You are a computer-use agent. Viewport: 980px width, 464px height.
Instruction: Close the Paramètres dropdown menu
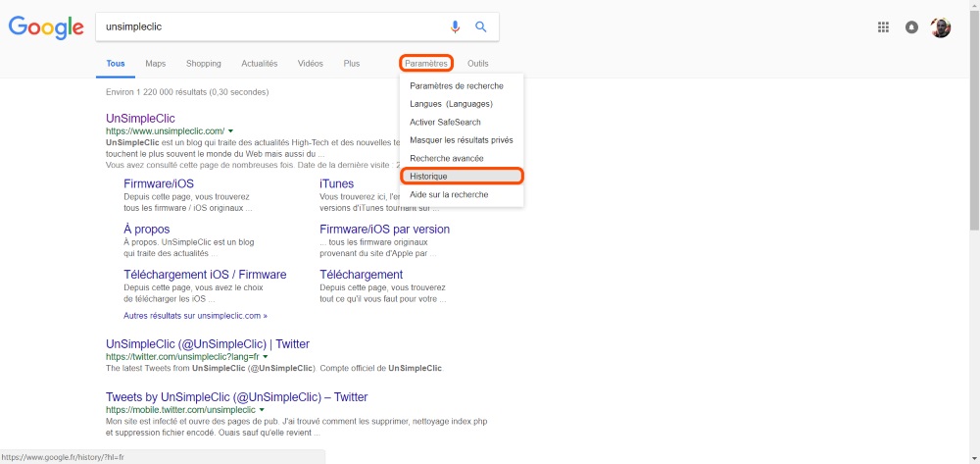pos(426,64)
